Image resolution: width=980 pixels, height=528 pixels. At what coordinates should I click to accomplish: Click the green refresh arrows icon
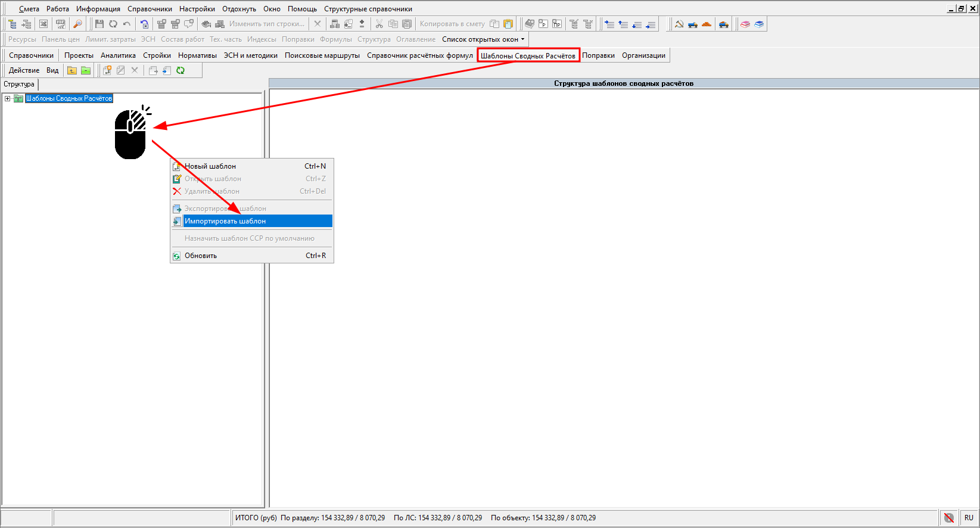181,70
